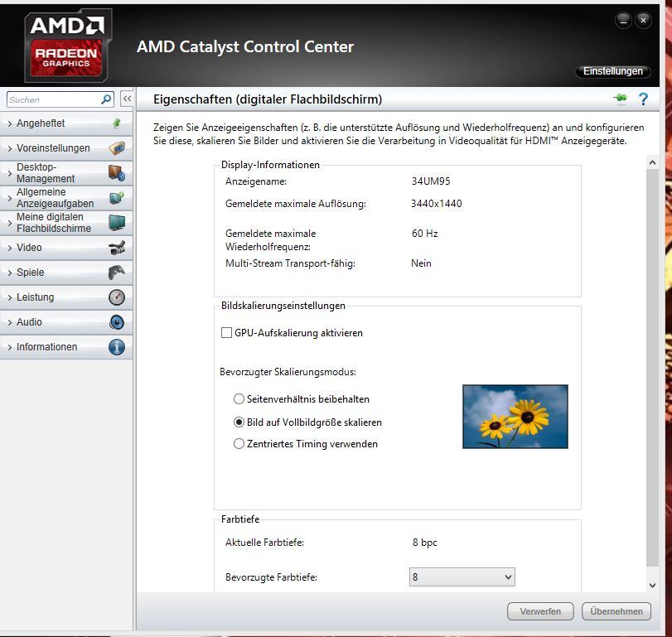The height and width of the screenshot is (637, 672).
Task: Open the Angeheftet menu item
Action: (x=66, y=123)
